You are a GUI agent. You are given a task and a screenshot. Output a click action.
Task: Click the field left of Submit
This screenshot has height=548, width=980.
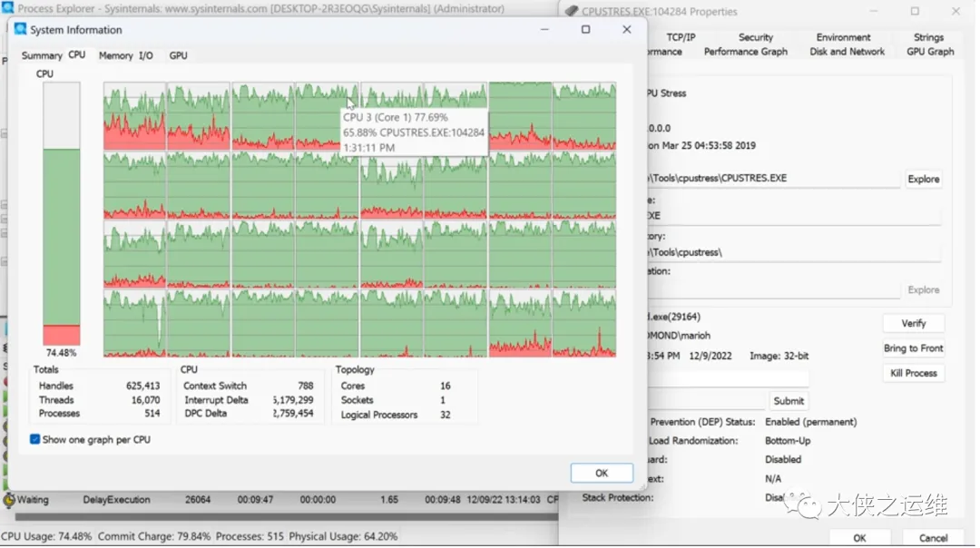coord(708,402)
